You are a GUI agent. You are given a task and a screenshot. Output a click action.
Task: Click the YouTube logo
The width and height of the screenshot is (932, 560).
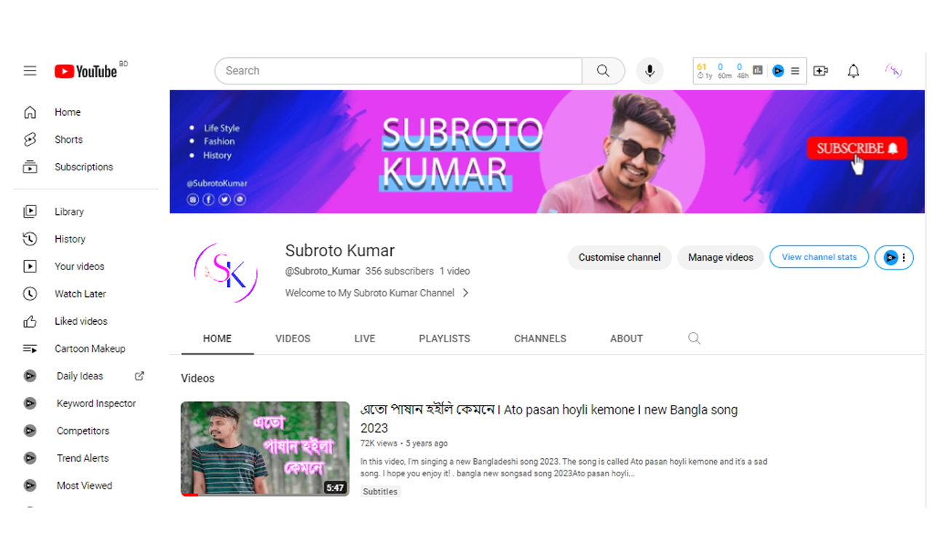coord(86,71)
